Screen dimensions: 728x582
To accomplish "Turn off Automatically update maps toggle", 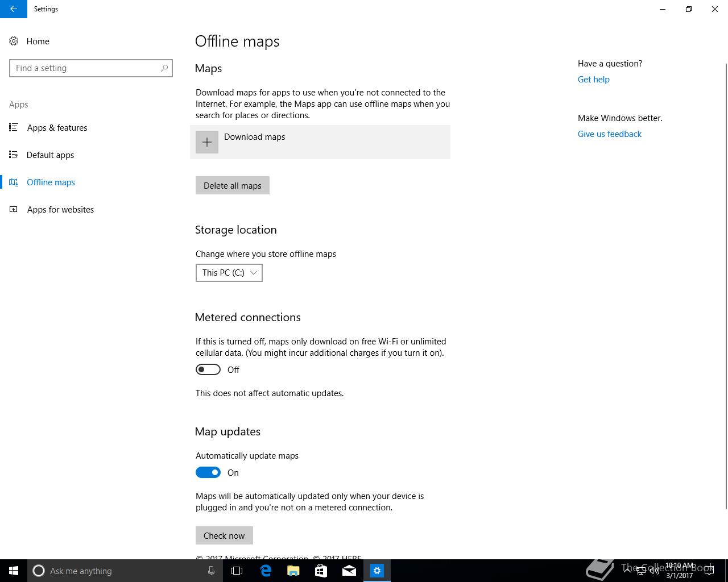I will point(208,472).
